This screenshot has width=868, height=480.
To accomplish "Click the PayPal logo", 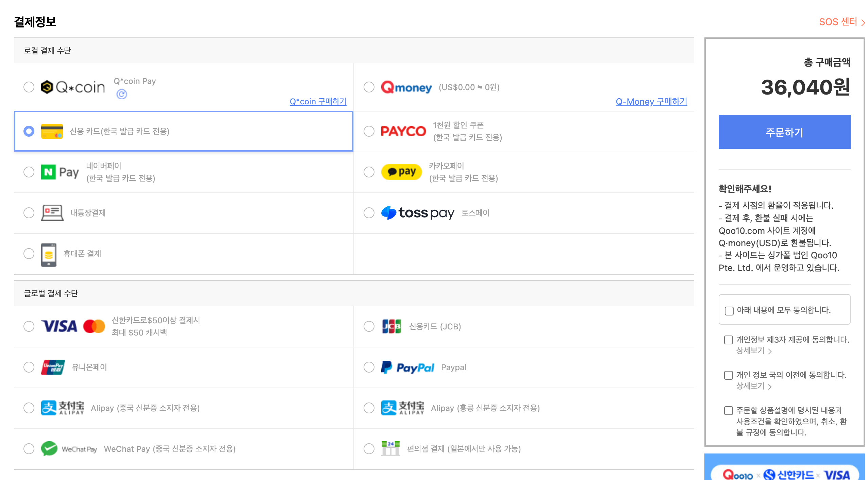I will pos(407,367).
